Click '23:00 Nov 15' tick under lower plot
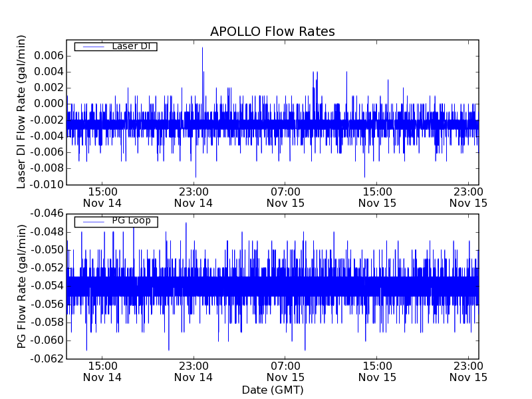The width and height of the screenshot is (532, 399). [x=468, y=371]
